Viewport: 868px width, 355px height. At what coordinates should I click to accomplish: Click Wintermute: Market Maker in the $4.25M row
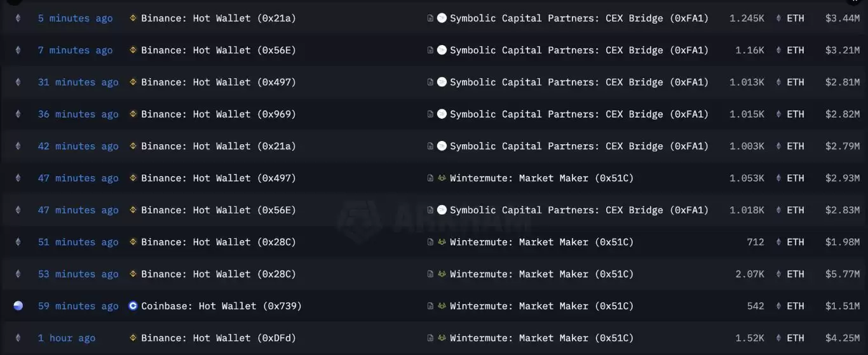541,338
